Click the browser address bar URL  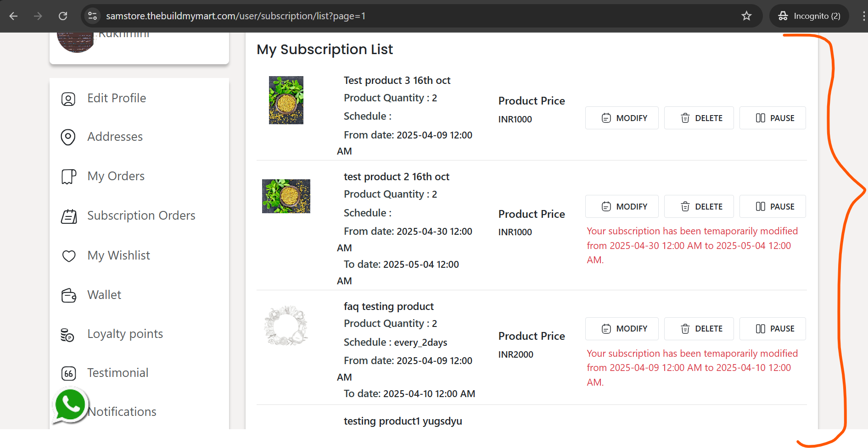pyautogui.click(x=235, y=16)
